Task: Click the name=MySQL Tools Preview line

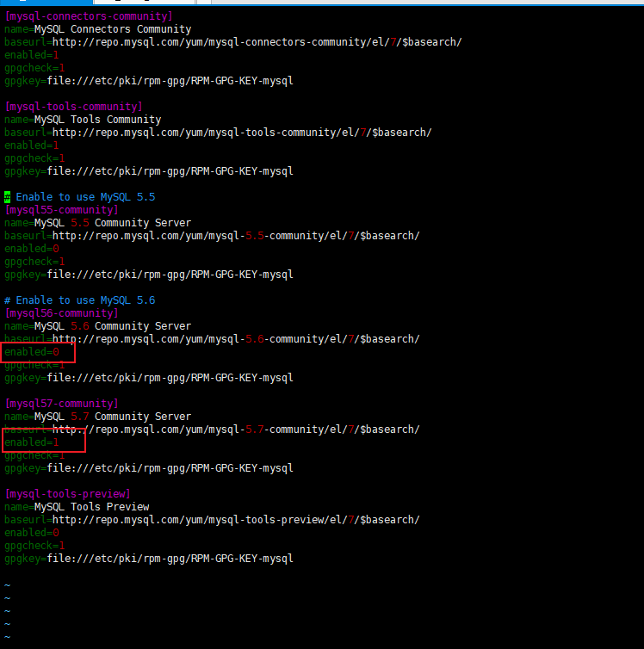Action: 77,507
